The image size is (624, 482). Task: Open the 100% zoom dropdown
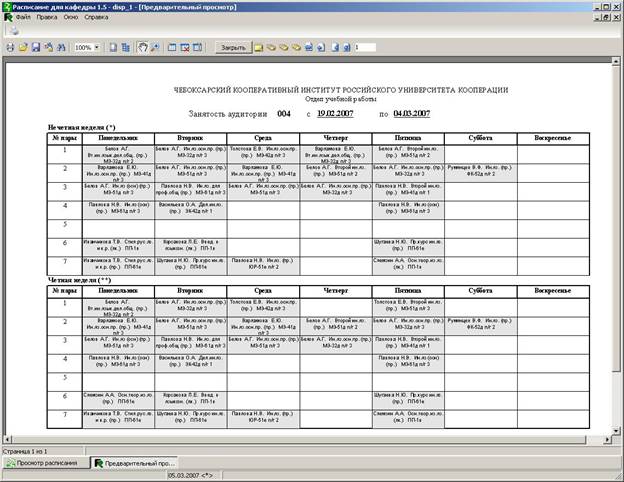pos(96,47)
